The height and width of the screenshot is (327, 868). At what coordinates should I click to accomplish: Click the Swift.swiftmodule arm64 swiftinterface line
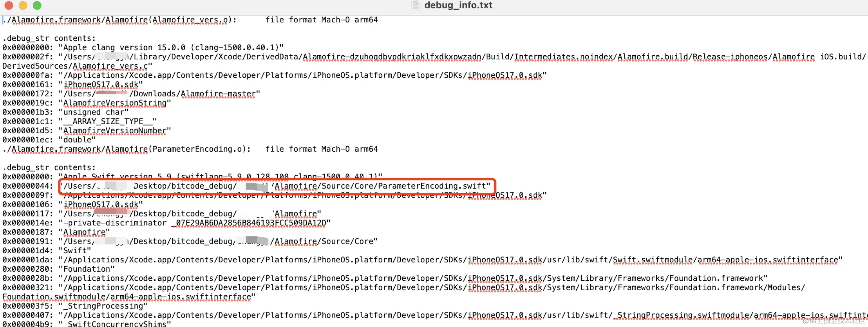423,260
